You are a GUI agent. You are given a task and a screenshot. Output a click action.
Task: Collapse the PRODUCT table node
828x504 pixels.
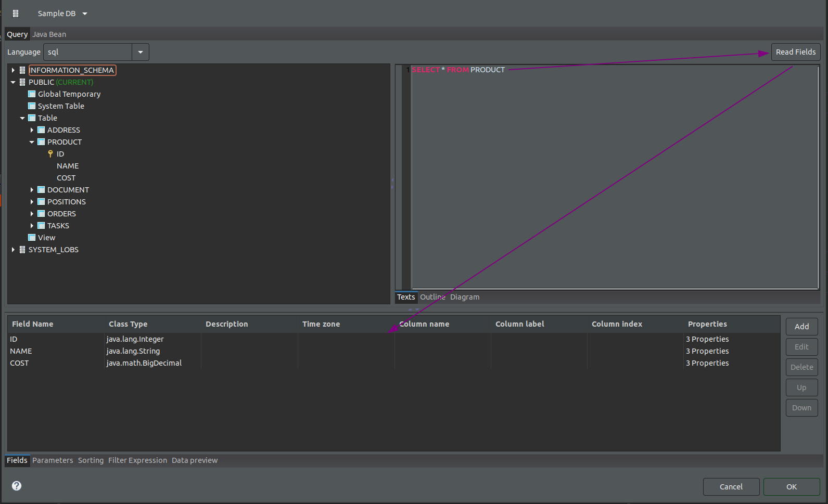pyautogui.click(x=32, y=142)
